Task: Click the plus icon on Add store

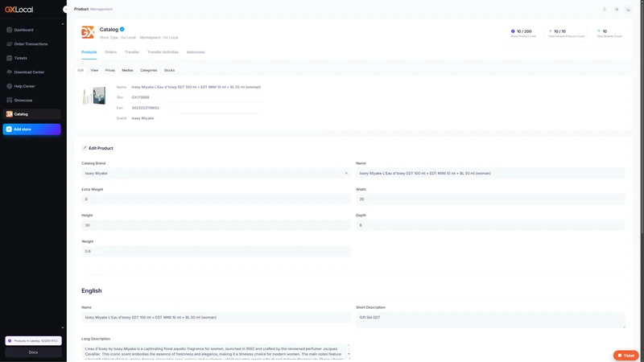Action: coord(9,130)
